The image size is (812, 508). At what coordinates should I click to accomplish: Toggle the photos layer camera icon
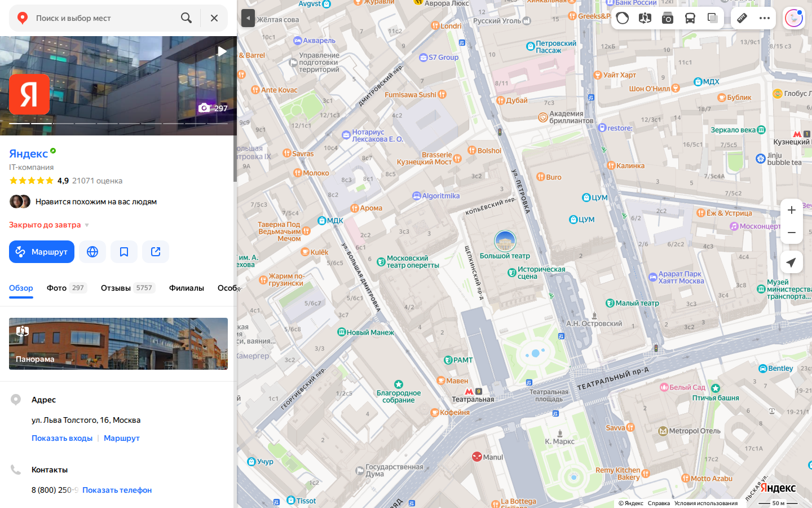tap(668, 18)
